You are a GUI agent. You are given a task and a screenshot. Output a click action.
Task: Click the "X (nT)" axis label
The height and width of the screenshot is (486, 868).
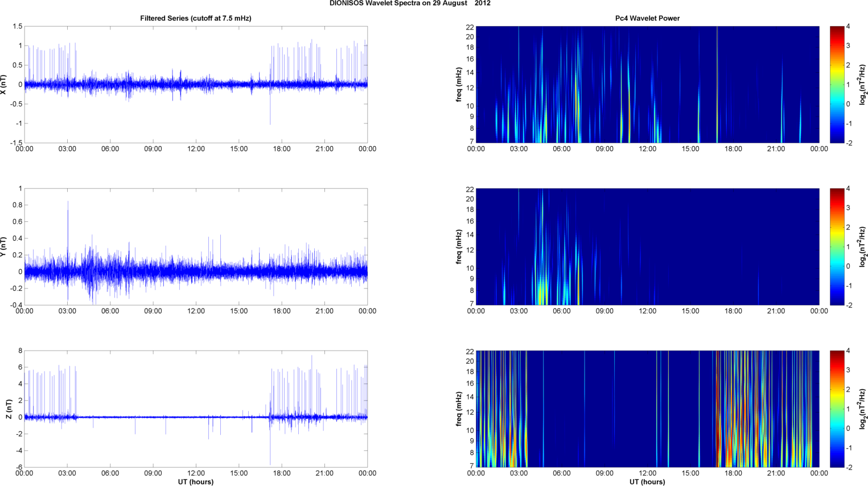[4, 84]
